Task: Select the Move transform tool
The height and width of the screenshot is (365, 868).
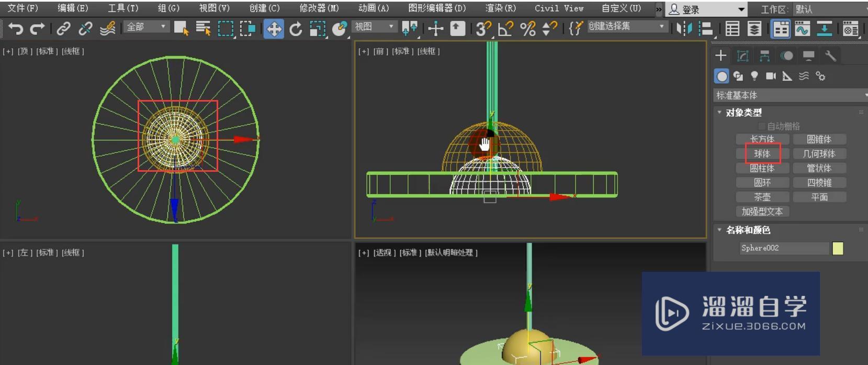Action: 273,28
